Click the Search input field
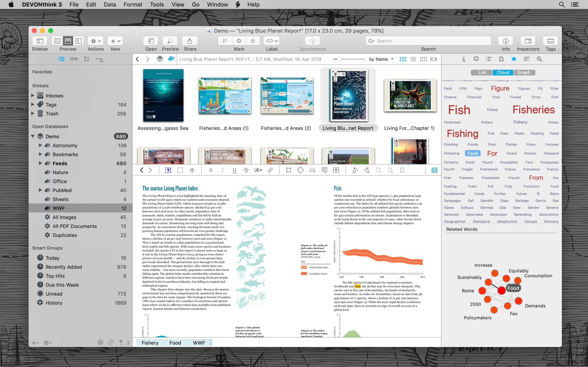 tap(428, 41)
